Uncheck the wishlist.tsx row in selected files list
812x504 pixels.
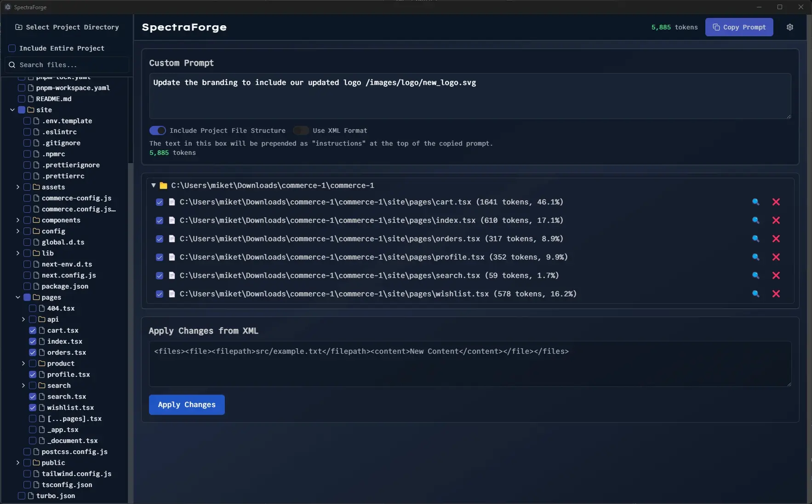click(160, 294)
